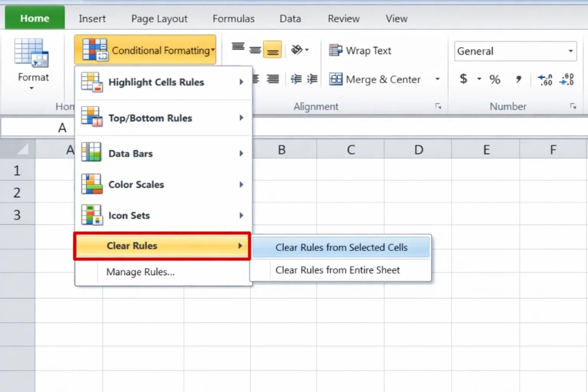This screenshot has height=392, width=588.
Task: Open the Merge & Center dropdown arrow
Action: click(436, 79)
